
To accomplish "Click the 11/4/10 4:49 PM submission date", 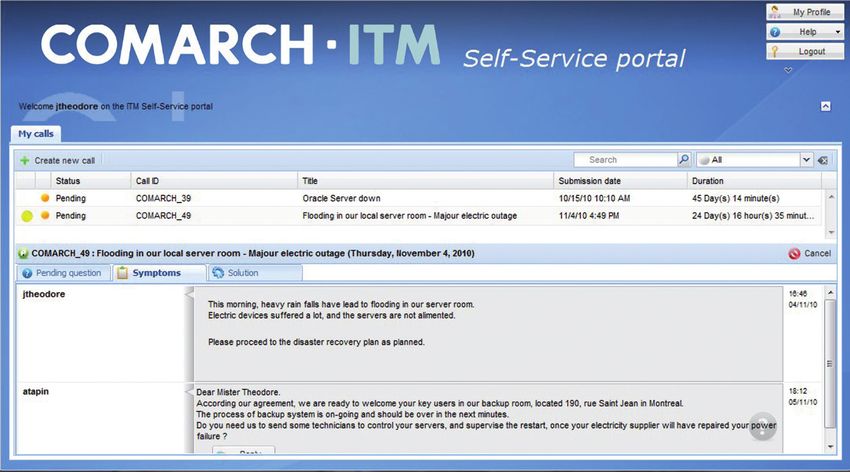I will (589, 216).
